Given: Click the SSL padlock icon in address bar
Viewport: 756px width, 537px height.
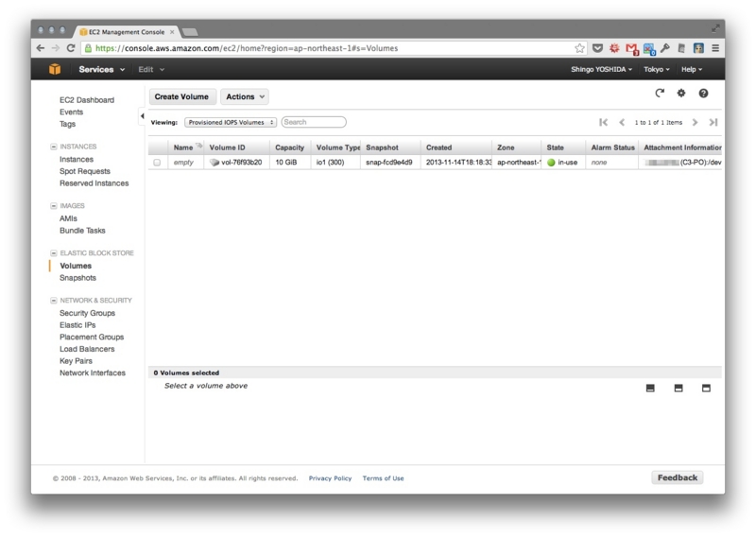Looking at the screenshot, I should pos(88,48).
